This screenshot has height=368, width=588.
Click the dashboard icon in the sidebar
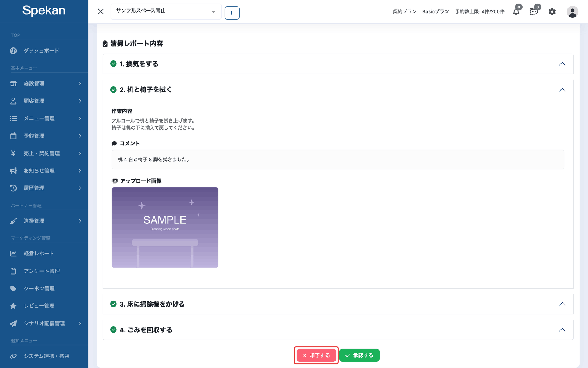tap(13, 51)
